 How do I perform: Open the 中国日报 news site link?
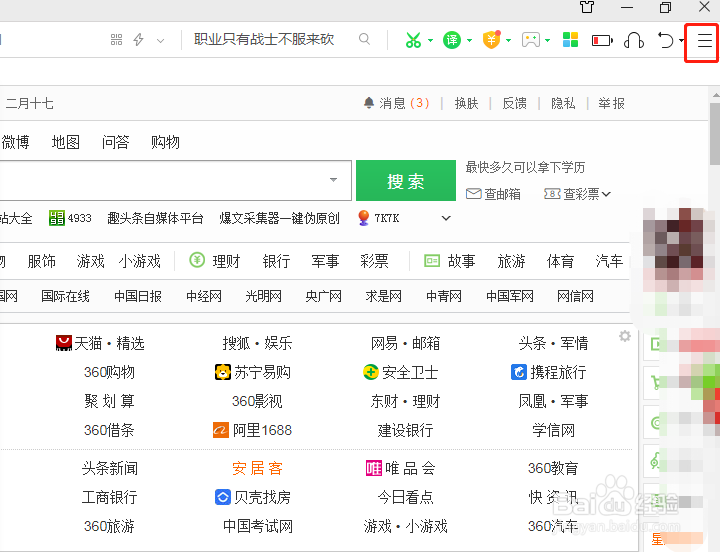pyautogui.click(x=138, y=296)
